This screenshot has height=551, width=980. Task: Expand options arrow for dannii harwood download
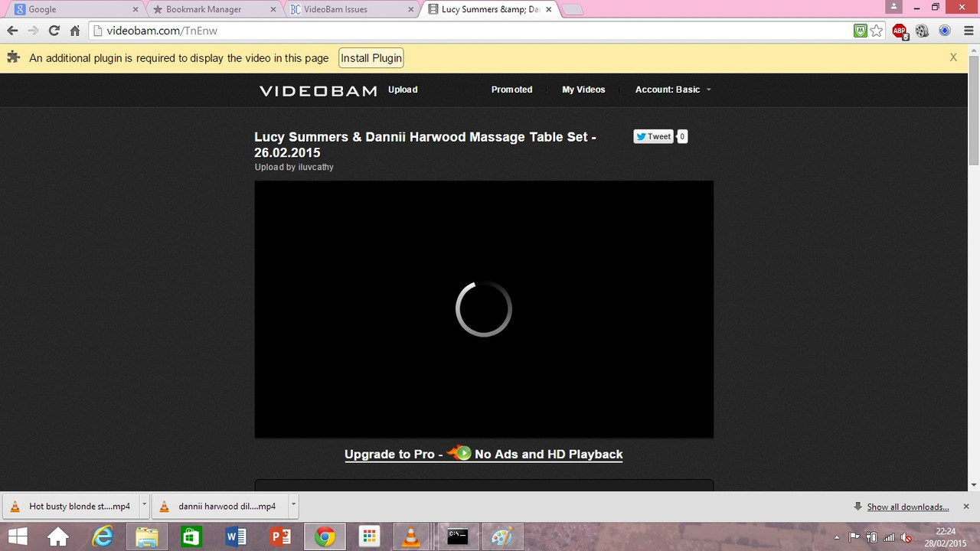[293, 506]
